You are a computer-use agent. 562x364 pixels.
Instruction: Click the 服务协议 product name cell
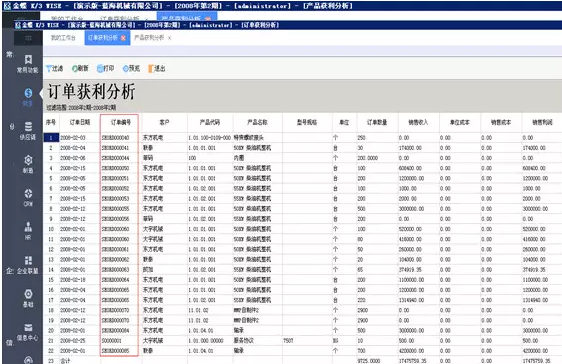click(244, 341)
